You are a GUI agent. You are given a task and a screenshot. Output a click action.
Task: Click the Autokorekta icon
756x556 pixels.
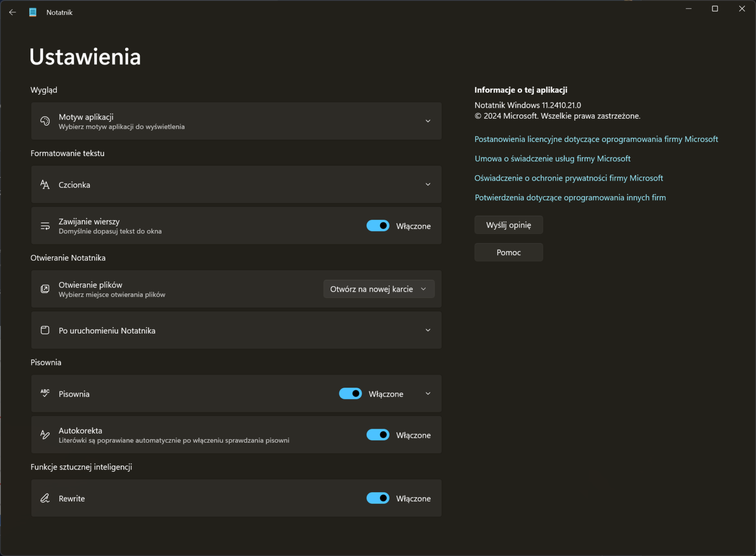45,434
